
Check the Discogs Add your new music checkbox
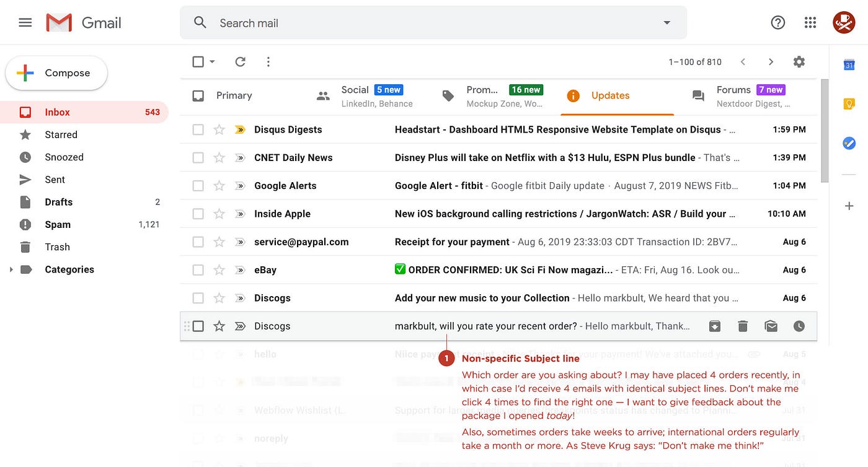(198, 298)
